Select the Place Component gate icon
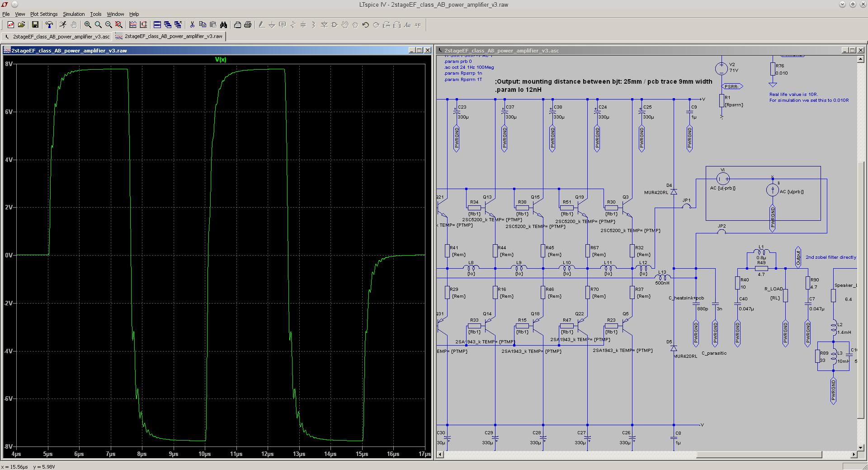The height and width of the screenshot is (470, 868). point(335,25)
